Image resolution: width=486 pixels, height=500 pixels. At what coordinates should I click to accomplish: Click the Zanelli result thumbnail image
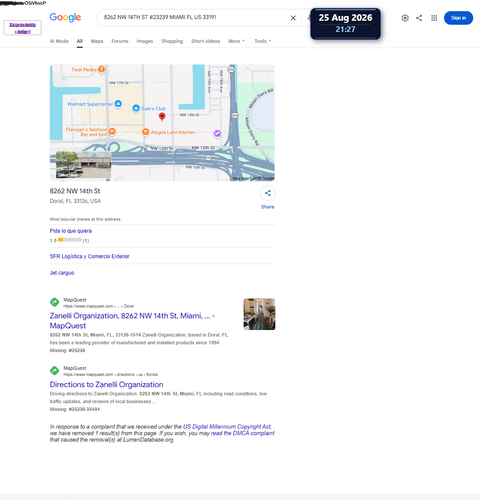tap(259, 314)
